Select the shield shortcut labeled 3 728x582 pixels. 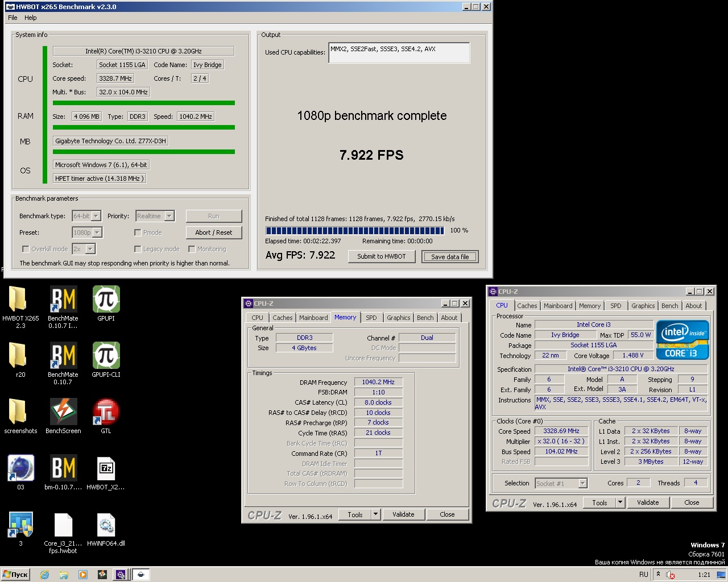20,529
